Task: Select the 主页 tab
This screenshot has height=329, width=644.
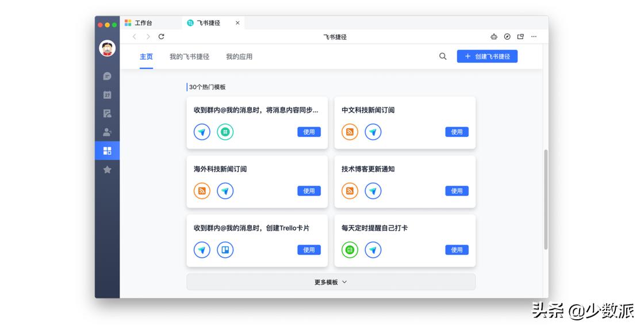Action: click(146, 57)
